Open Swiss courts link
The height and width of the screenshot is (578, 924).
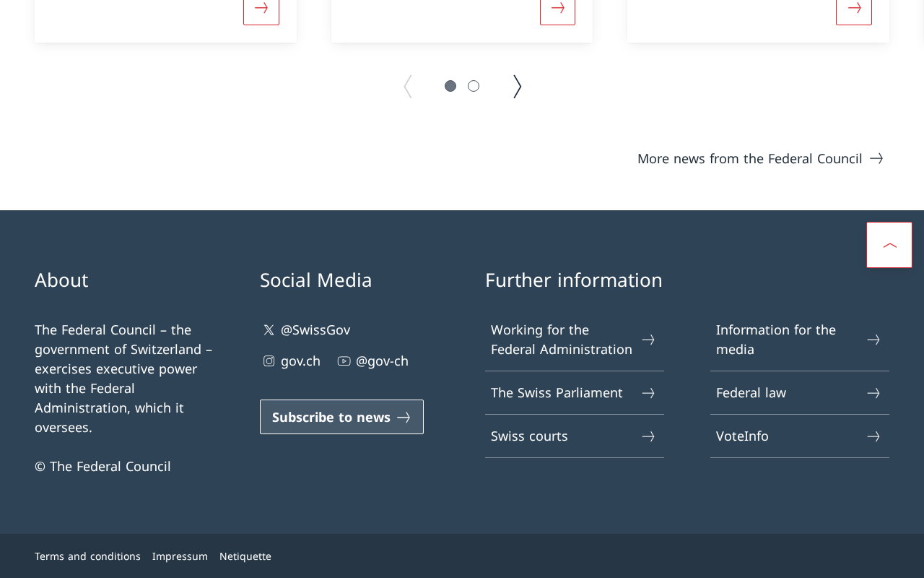click(x=575, y=436)
